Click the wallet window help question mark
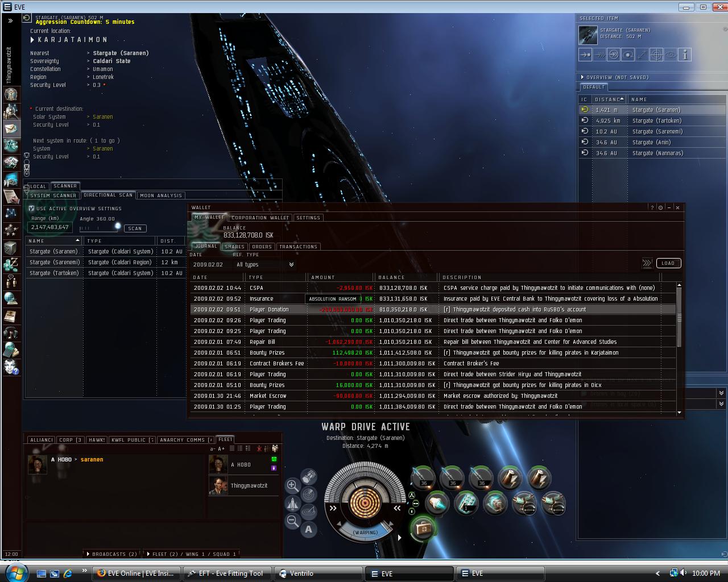This screenshot has width=728, height=582. (652, 207)
